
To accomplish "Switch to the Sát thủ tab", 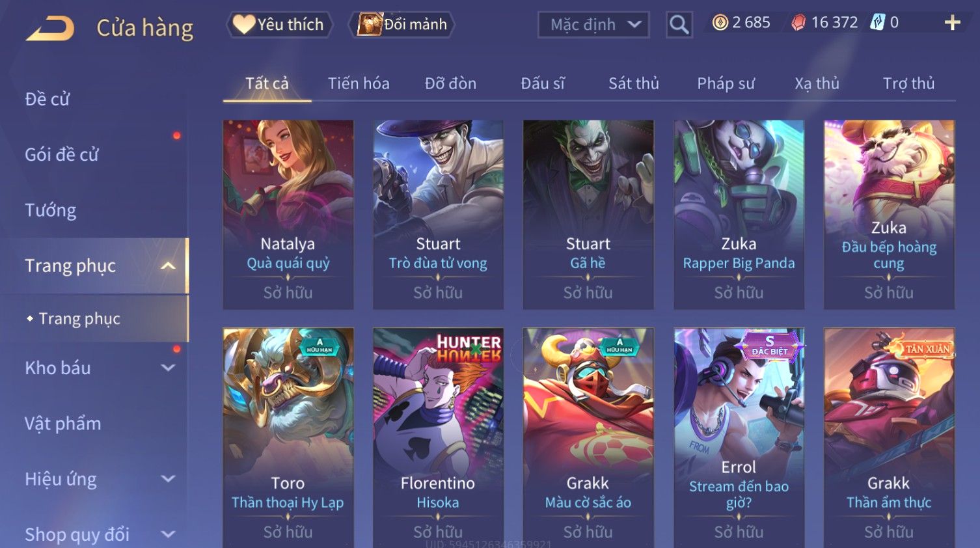I will 634,83.
